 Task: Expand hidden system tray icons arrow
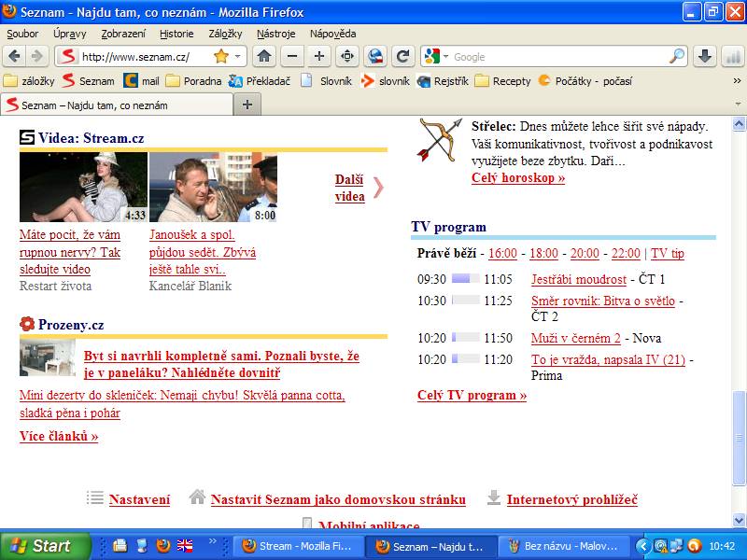pyautogui.click(x=643, y=546)
